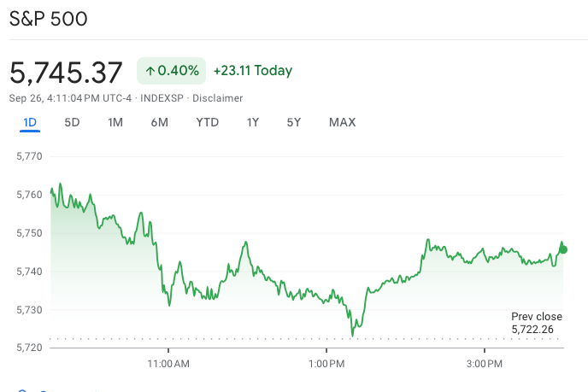Click the Prev close 5,722.26 label

[x=537, y=323]
